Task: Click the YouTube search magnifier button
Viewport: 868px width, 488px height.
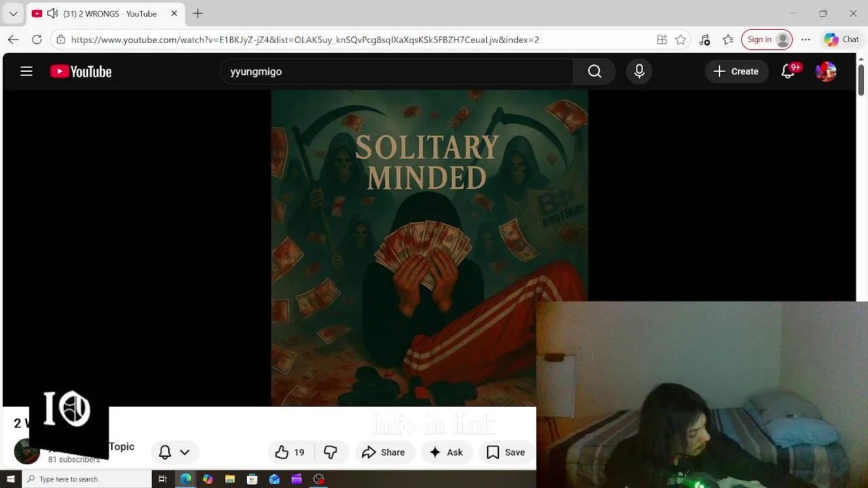Action: [x=595, y=71]
